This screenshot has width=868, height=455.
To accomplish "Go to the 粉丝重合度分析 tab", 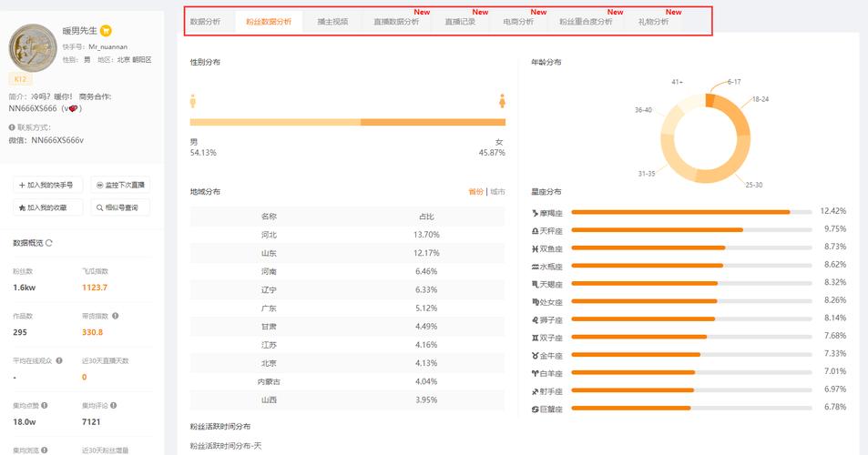I will (x=586, y=21).
